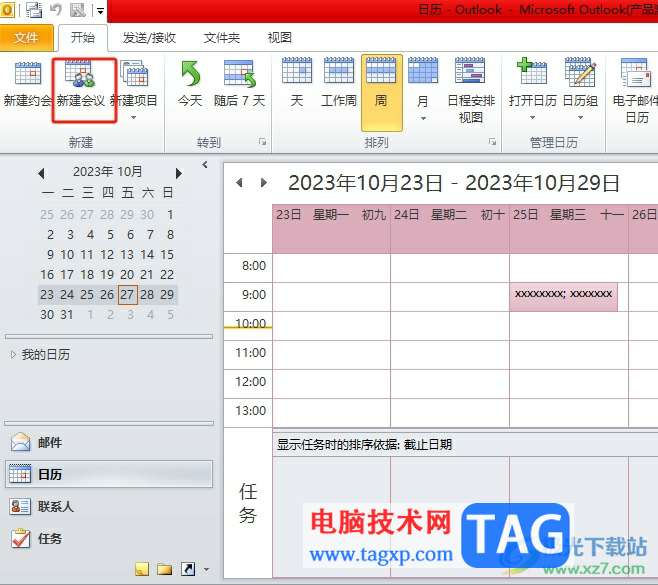
Task: Go to next month in mini calendar
Action: point(179,173)
